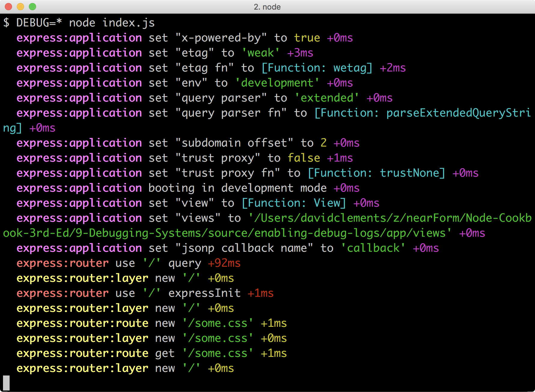
Task: Click the "[Function: View]" text
Action: [x=294, y=203]
